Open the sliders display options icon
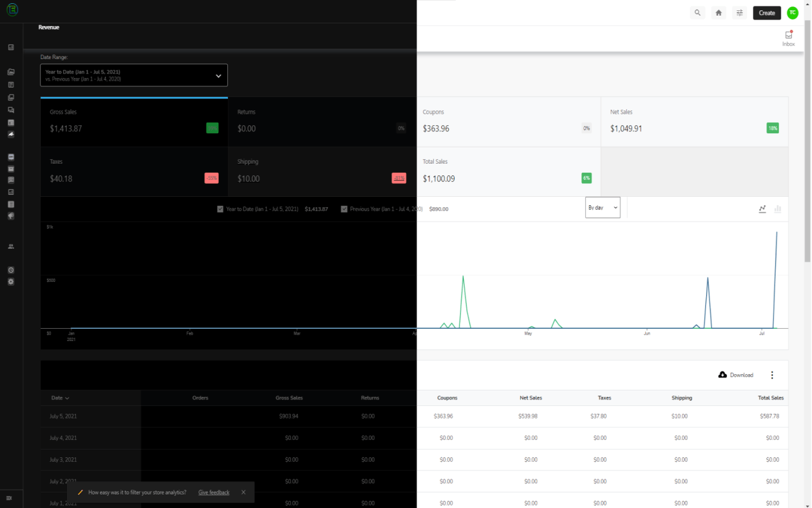Image resolution: width=812 pixels, height=508 pixels. coord(739,13)
